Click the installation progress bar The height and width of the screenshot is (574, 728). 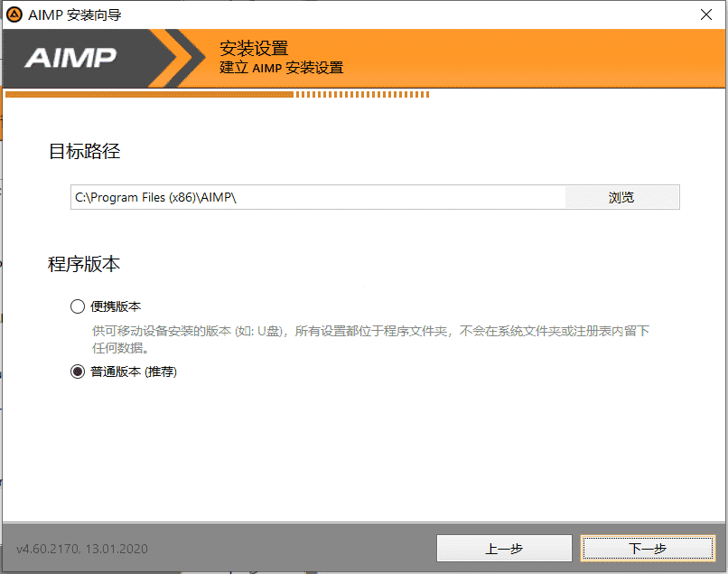pos(218,95)
